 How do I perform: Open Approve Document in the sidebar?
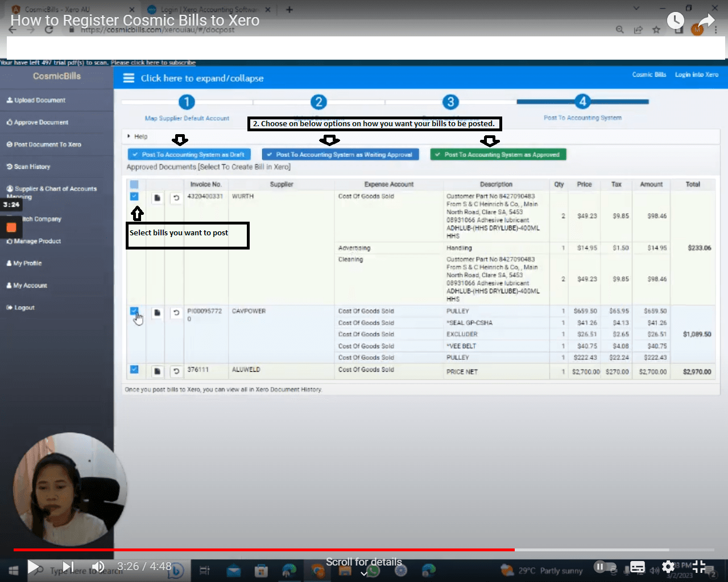pos(38,122)
